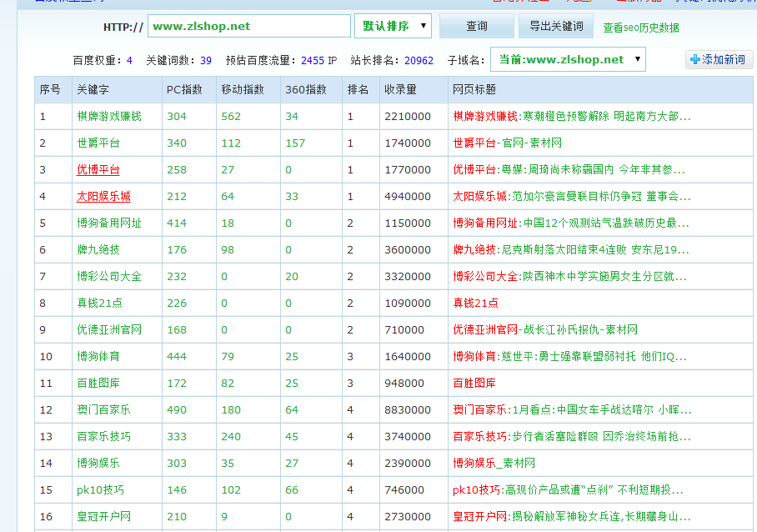
Task: Open page title 优德亚洲官网-战长江孙氏报仇-素材网
Action: (x=545, y=329)
